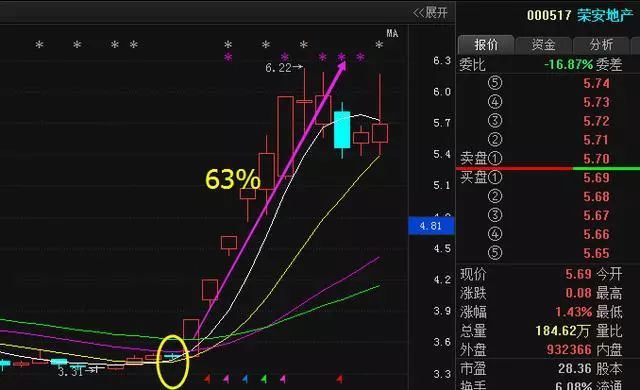Click the MA indicator label
Image resolution: width=640 pixels, height=390 pixels.
coord(392,33)
